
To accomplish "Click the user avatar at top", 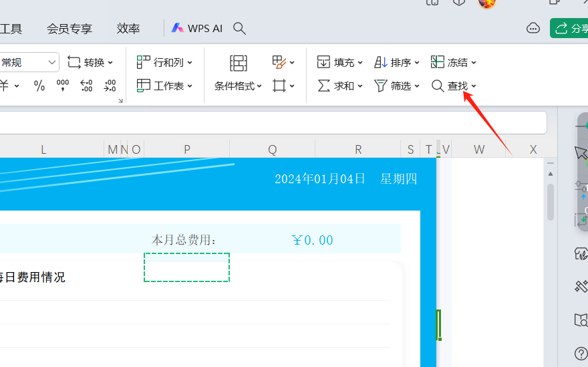I will [x=487, y=3].
